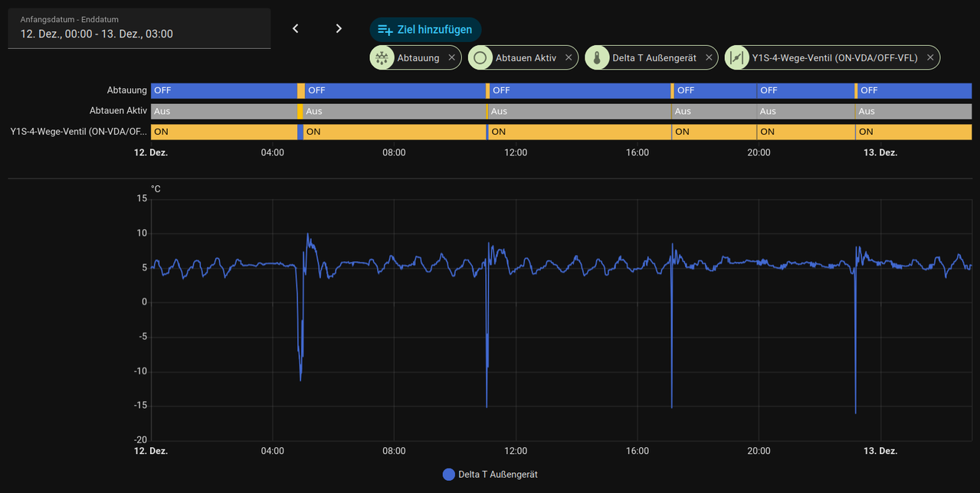Click blue OFF marker in Y1S-4-Wege-Ventil row
Viewport: 980px width, 493px height.
(x=300, y=132)
